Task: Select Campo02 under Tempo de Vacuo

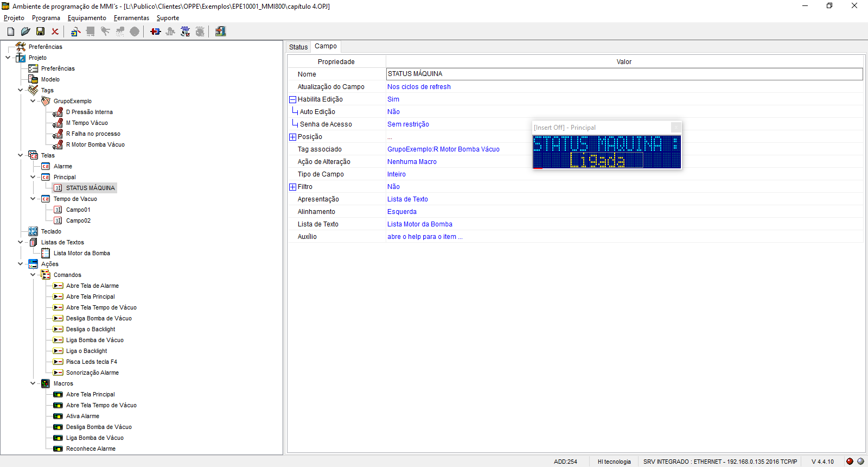Action: 78,220
